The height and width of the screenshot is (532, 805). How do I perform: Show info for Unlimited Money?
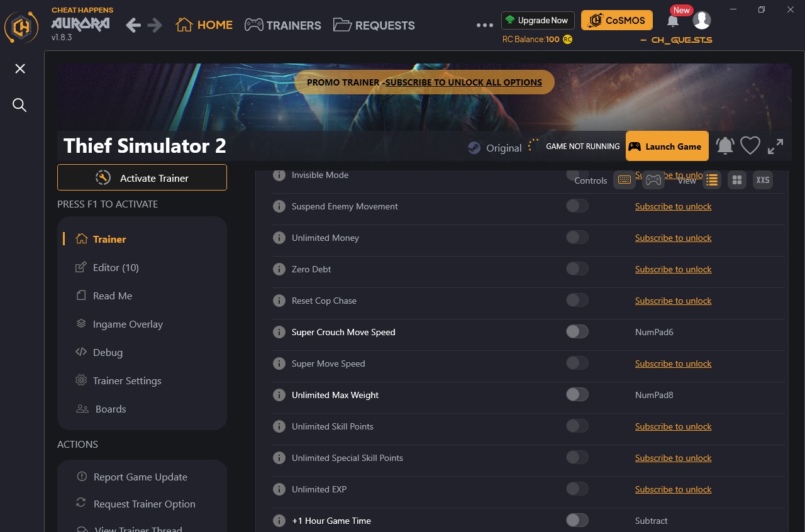(x=279, y=238)
